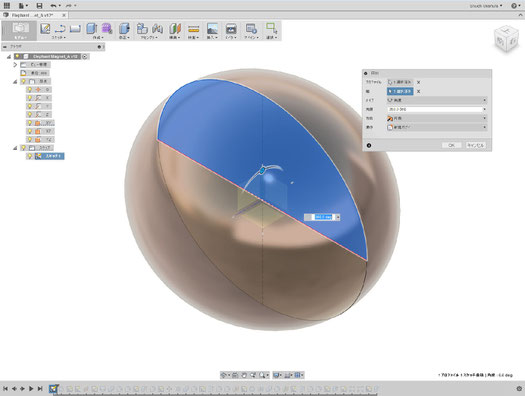Toggle visibility lightbulb of the XY plane
525x396 pixels.
pyautogui.click(x=30, y=123)
